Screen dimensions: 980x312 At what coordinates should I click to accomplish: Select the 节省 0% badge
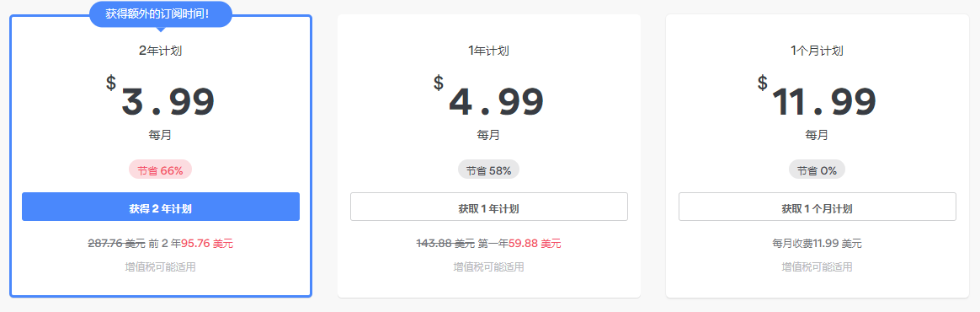[x=817, y=169]
